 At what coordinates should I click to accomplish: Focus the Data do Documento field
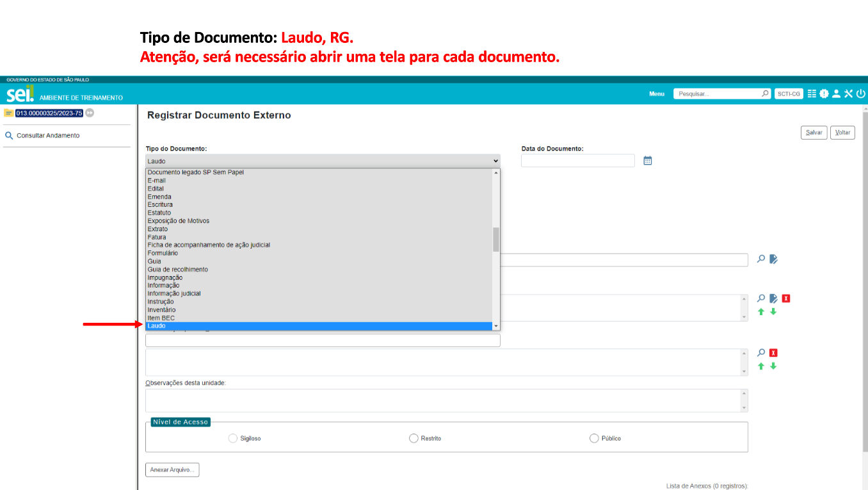(578, 161)
